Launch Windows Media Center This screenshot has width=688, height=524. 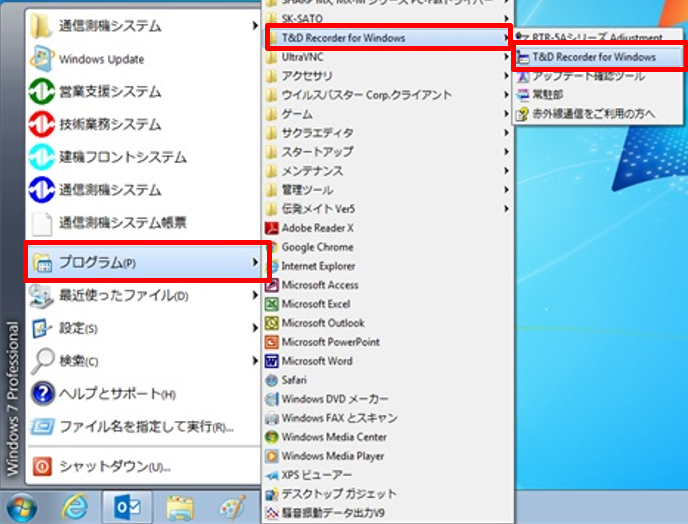[388, 437]
